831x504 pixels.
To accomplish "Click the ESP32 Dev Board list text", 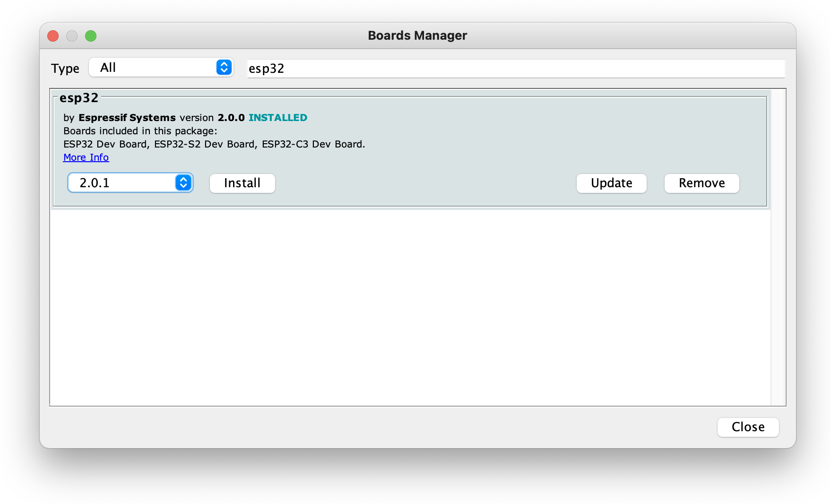I will pos(105,144).
